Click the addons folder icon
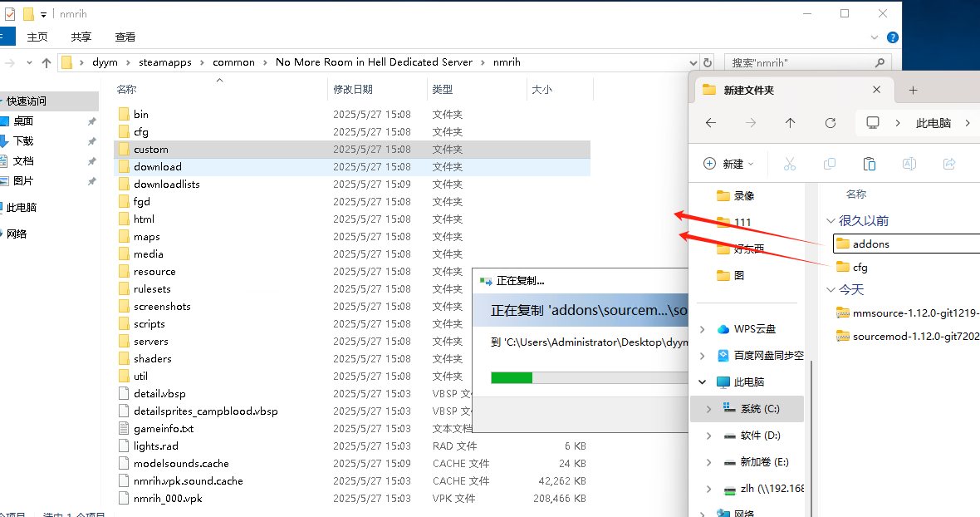980x517 pixels. pos(842,244)
